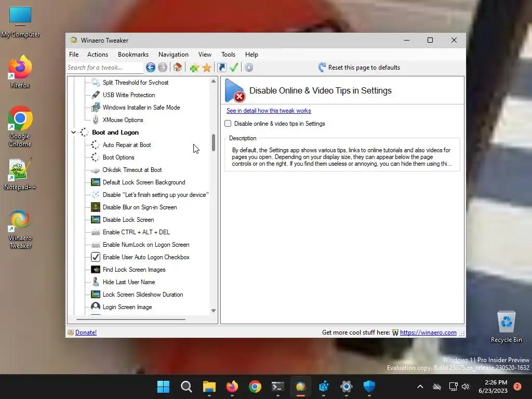Open the Navigation menu
The width and height of the screenshot is (532, 399).
pyautogui.click(x=174, y=54)
